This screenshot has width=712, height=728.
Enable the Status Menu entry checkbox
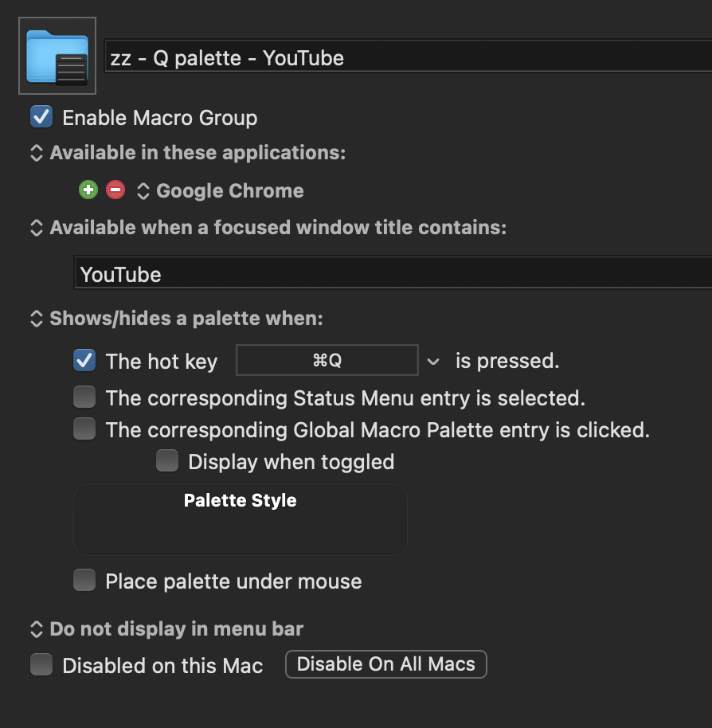pos(84,397)
